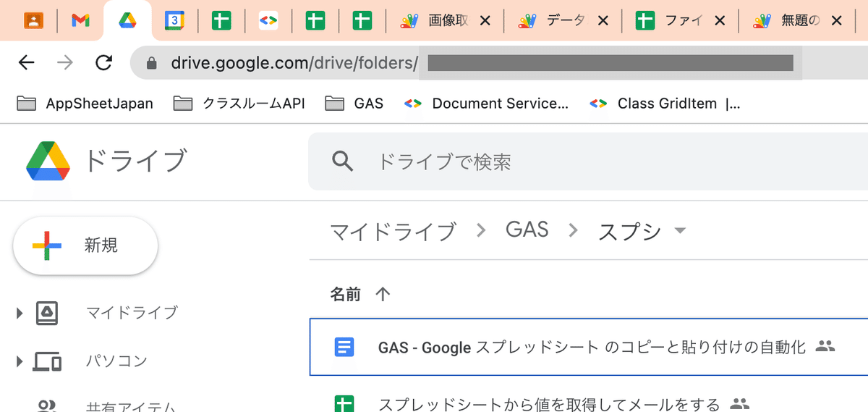Open the AppSheetJapan bookmark folder
This screenshot has width=868, height=412.
pos(85,104)
